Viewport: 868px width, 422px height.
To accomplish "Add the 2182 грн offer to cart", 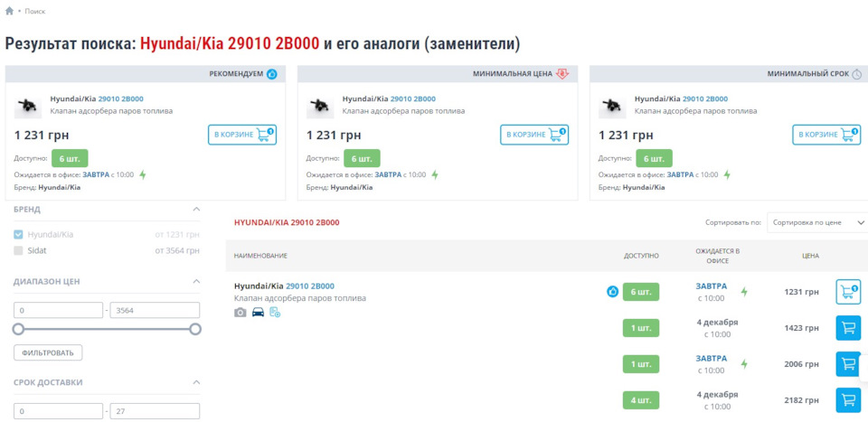I will click(848, 400).
